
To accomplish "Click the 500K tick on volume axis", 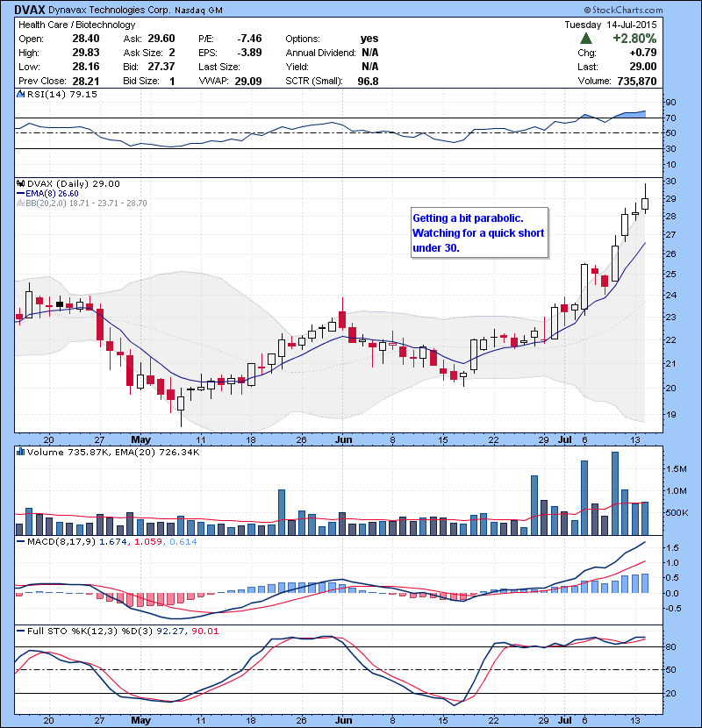I will click(x=677, y=513).
